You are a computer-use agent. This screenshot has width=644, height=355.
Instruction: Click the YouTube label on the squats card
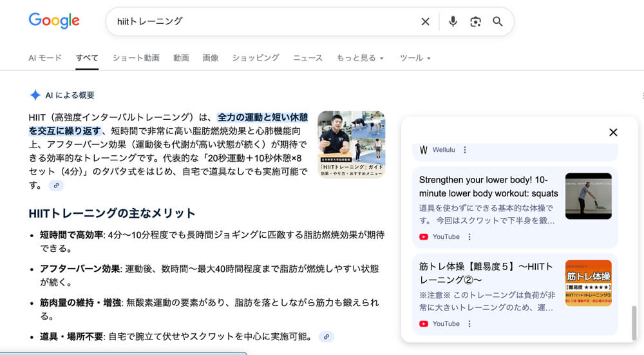point(446,236)
